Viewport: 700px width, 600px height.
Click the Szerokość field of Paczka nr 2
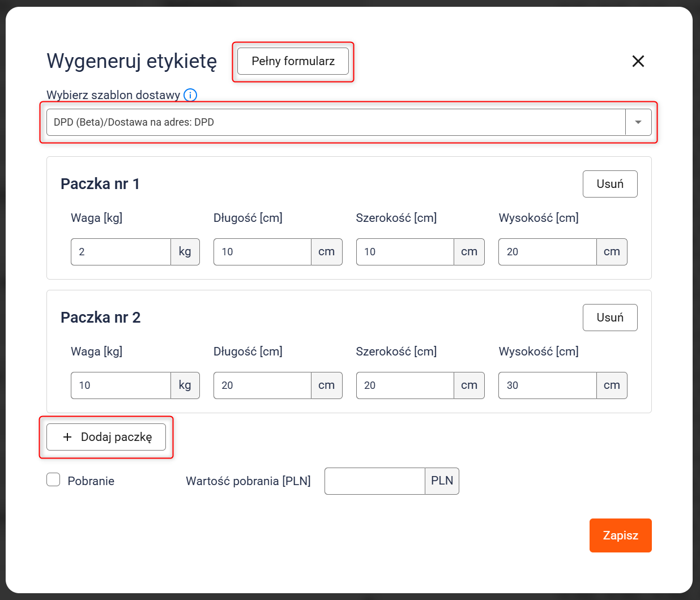[x=405, y=385]
